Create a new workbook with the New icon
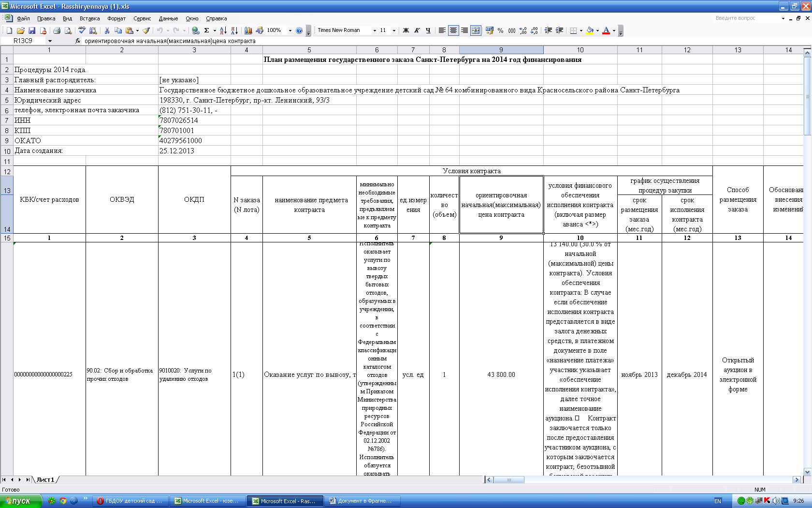 (9, 30)
